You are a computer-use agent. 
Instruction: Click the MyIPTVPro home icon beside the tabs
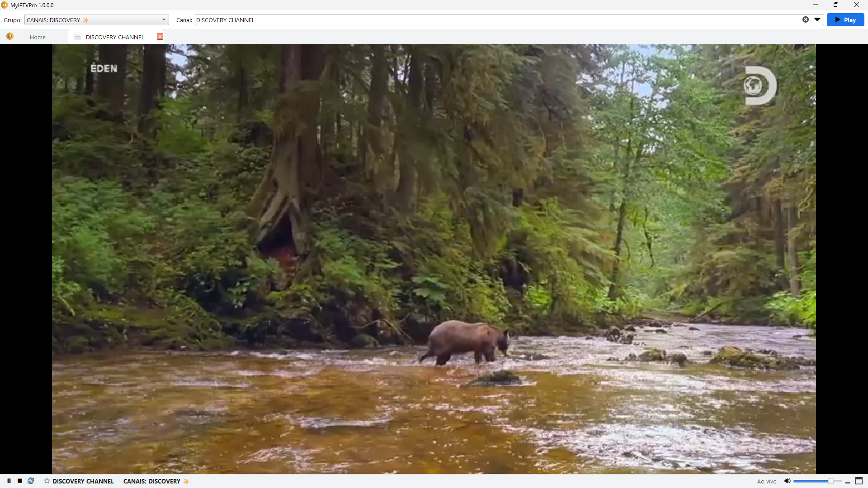point(10,37)
